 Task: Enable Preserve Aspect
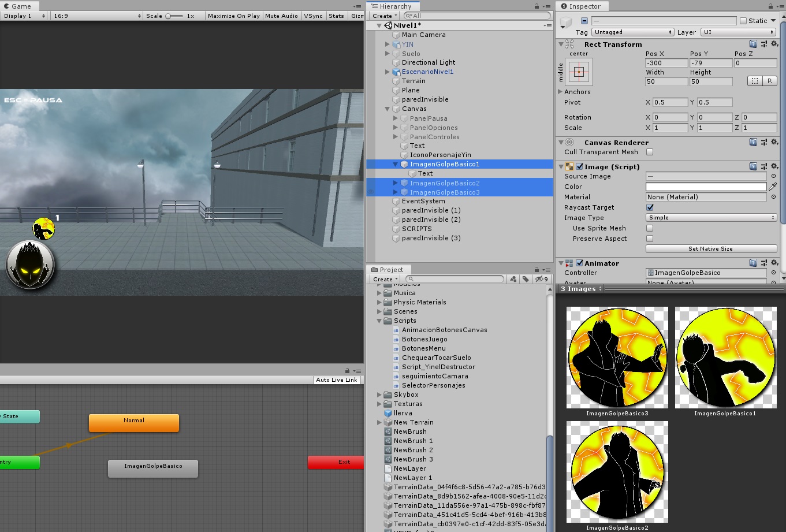(x=650, y=239)
